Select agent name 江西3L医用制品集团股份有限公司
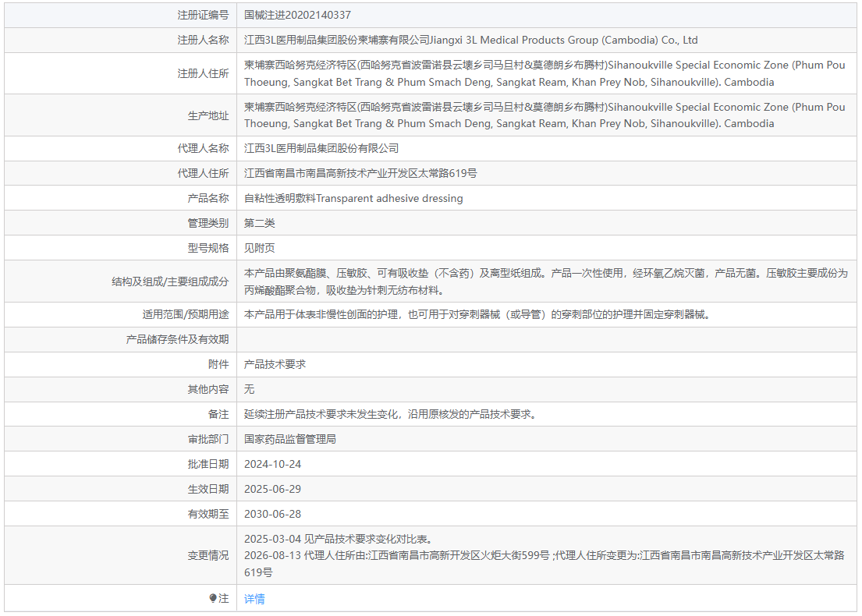This screenshot has width=862, height=616. pos(321,148)
